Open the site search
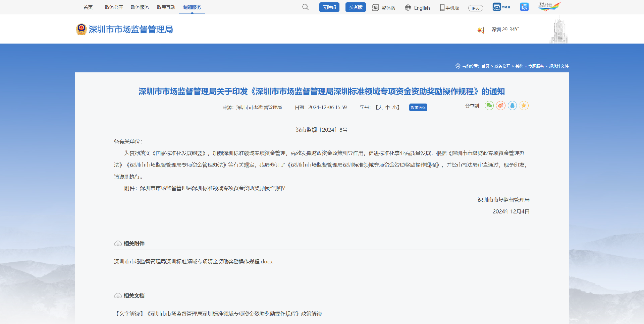Image resolution: width=644 pixels, height=324 pixels. [305, 7]
